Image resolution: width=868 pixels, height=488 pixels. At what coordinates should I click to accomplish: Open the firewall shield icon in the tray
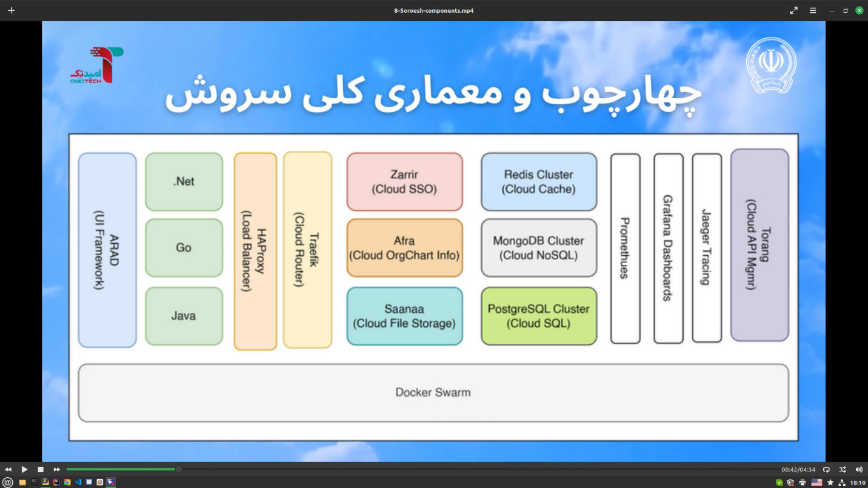790,483
